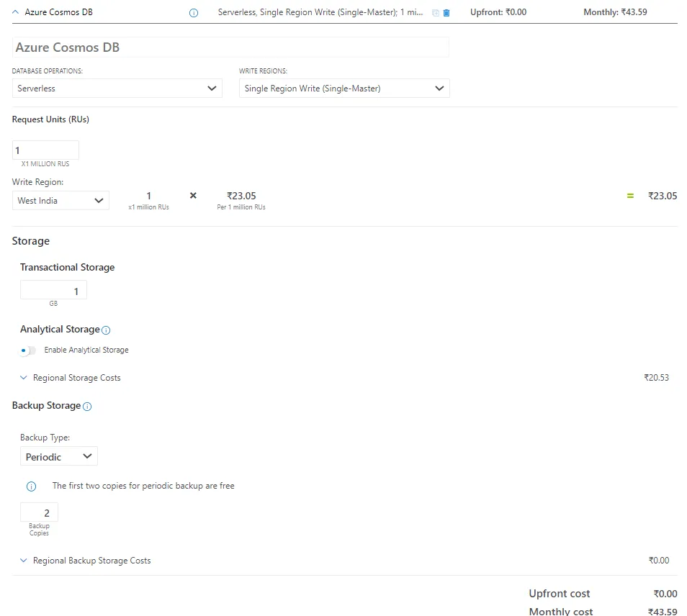Click the info icon beside the free backup copies note
The image size is (687, 616).
(x=30, y=486)
